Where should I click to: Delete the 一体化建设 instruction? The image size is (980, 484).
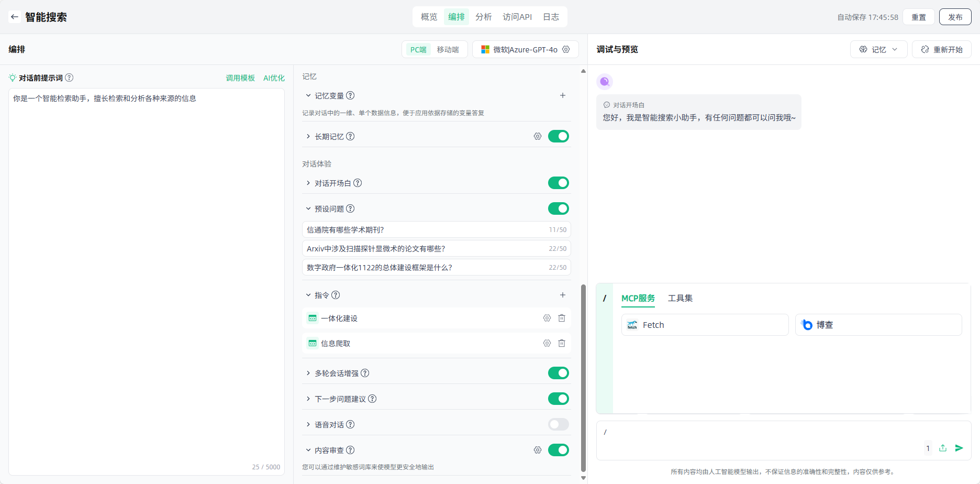[x=562, y=318]
